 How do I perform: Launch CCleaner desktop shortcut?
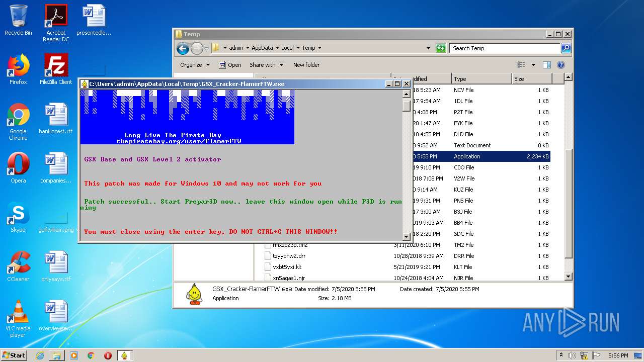[x=18, y=266]
